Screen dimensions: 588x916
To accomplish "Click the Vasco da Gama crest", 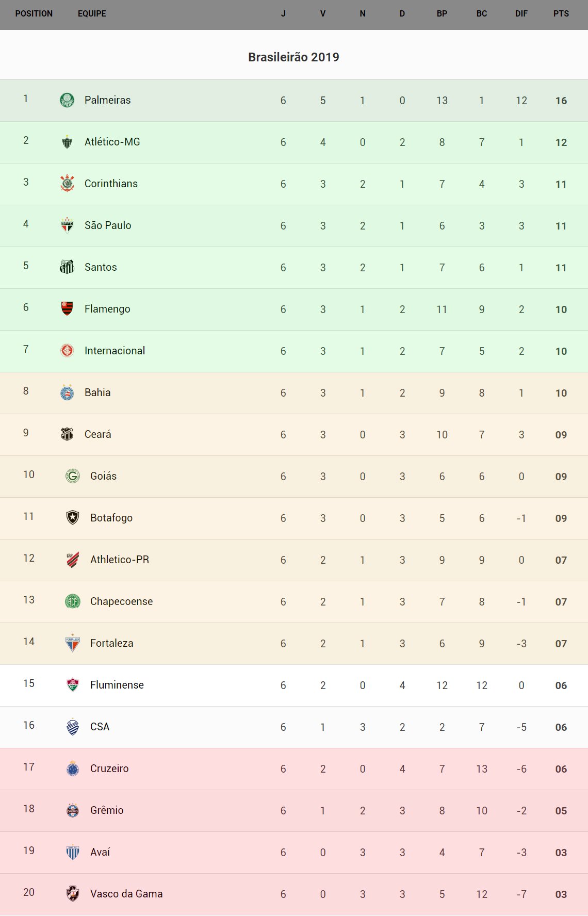I will click(x=73, y=893).
